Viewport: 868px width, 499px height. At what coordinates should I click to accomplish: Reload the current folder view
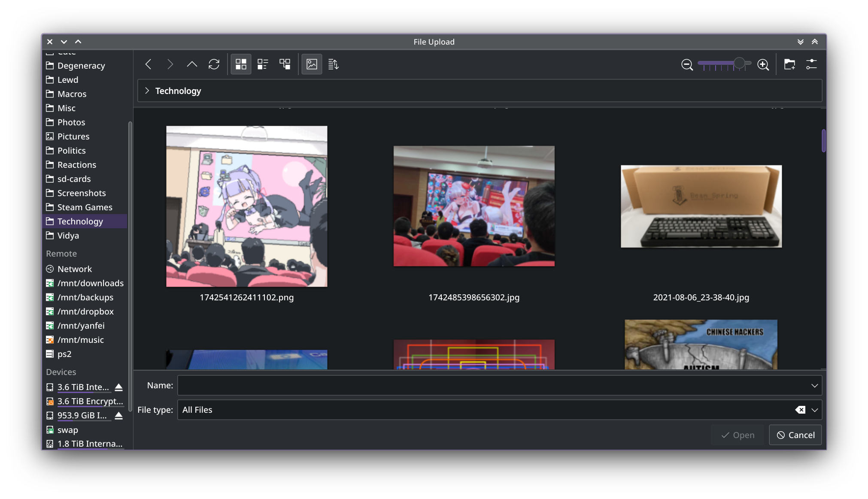214,64
